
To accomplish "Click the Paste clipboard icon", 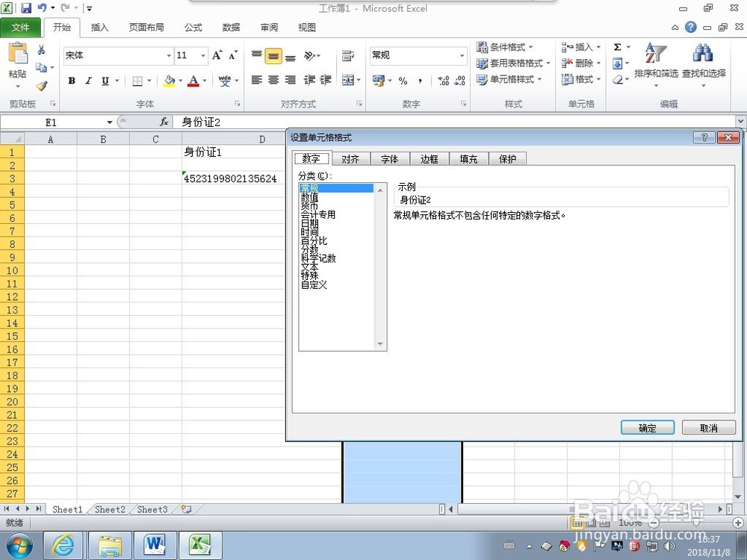I will pos(18,53).
